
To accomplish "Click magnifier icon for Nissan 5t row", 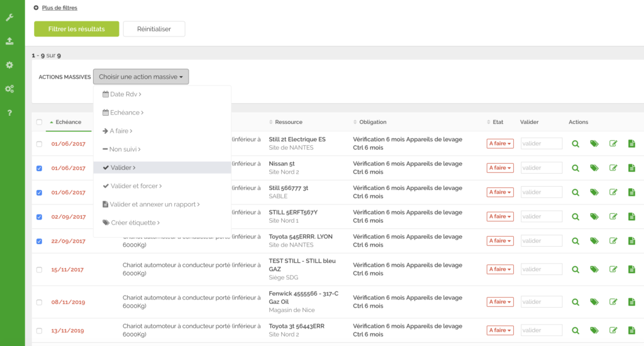I will pos(575,168).
